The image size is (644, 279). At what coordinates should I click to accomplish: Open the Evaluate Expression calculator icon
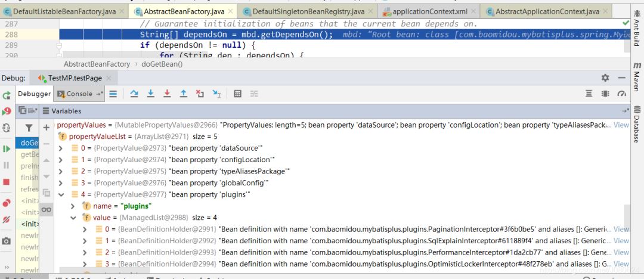[237, 94]
